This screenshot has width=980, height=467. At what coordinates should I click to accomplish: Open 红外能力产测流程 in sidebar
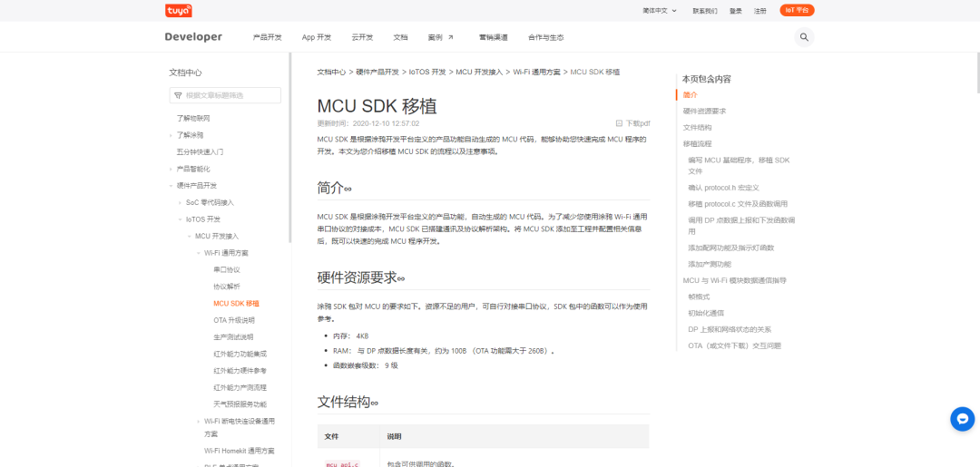[240, 388]
